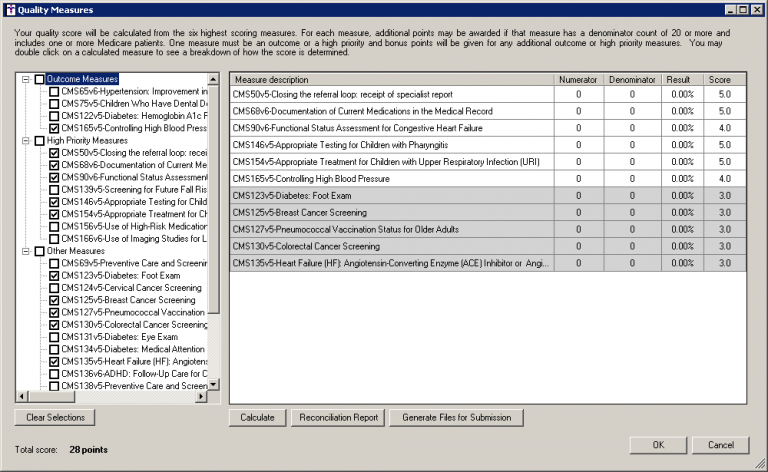Click the Clear Selections button
Viewport: 768px width, 472px height.
[56, 417]
